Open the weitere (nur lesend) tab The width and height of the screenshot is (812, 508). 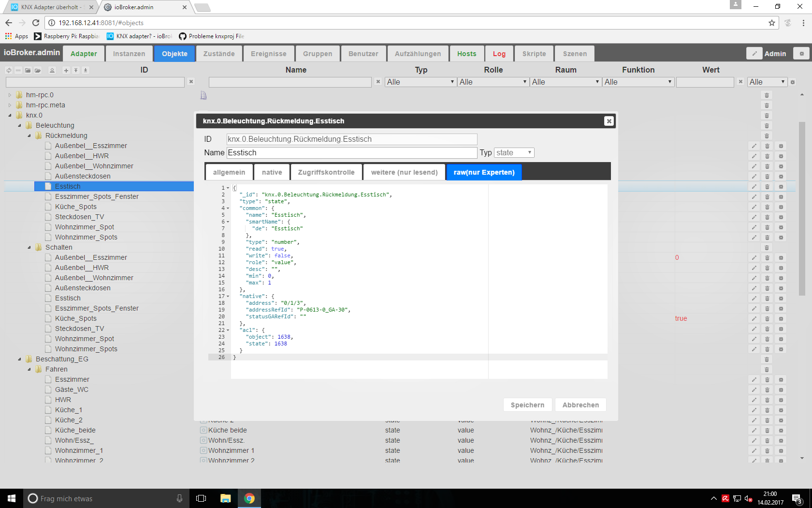(405, 172)
